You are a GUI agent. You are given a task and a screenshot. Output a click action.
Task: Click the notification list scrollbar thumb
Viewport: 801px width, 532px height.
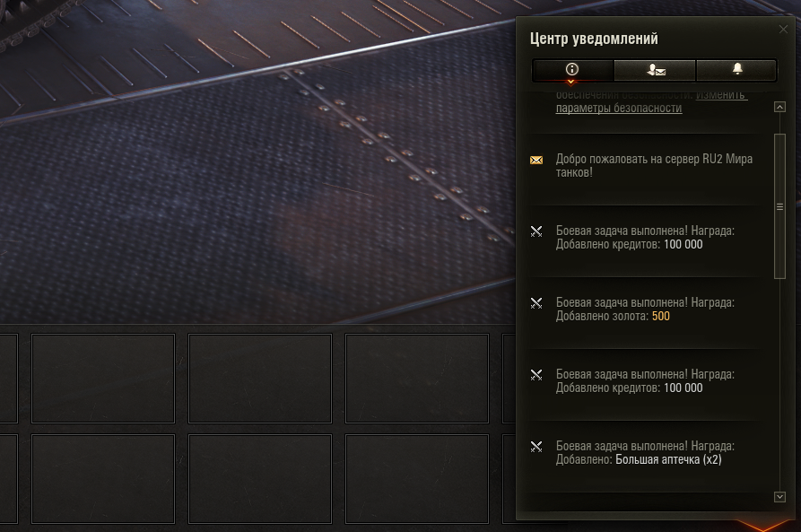tap(779, 206)
